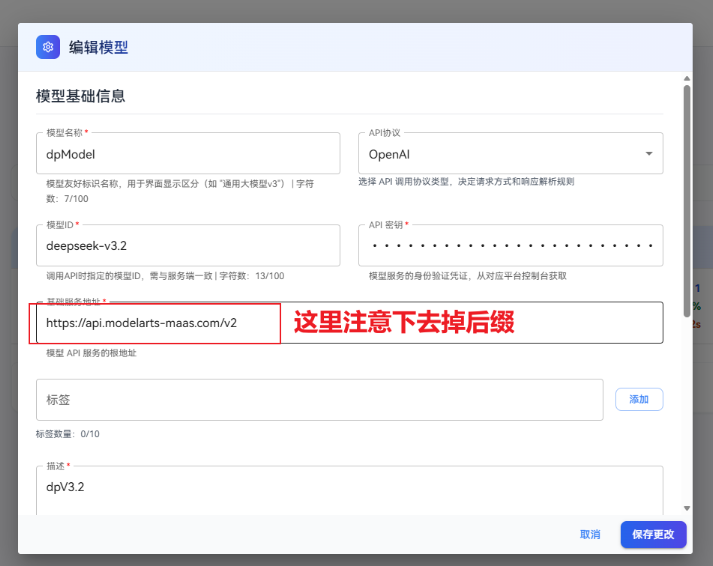
Task: Click 取消 to cancel editing
Action: [590, 534]
